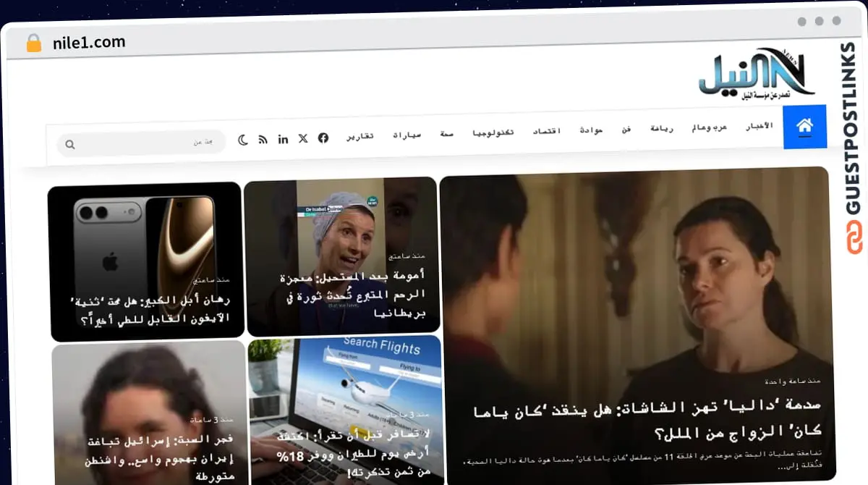This screenshot has width=868, height=485.
Task: Toggle dark mode using the moon icon
Action: (x=243, y=139)
